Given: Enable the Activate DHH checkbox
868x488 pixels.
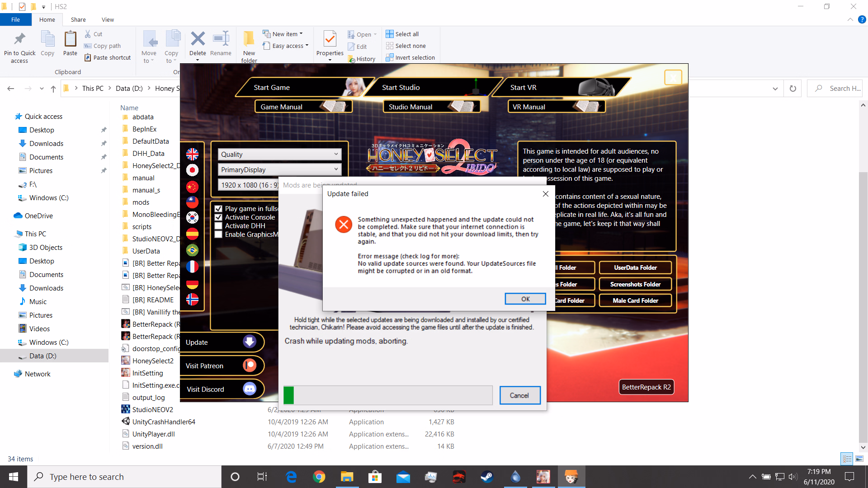Looking at the screenshot, I should [218, 226].
